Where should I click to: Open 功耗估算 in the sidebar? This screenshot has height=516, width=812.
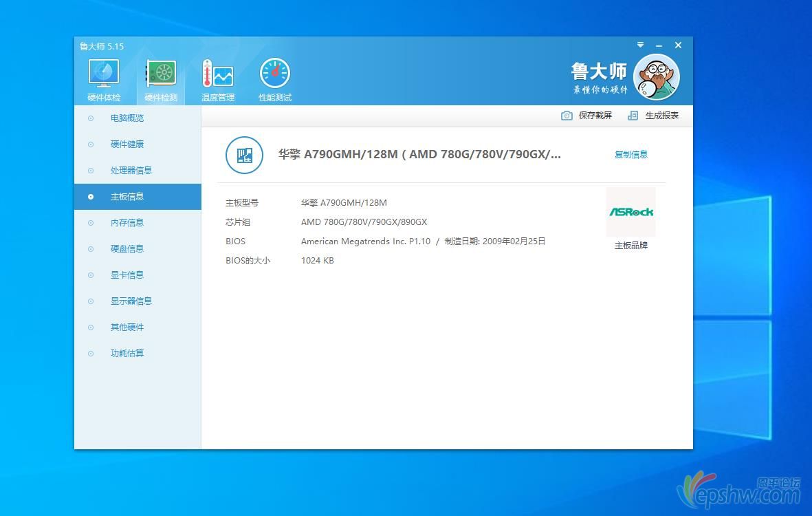pos(138,354)
